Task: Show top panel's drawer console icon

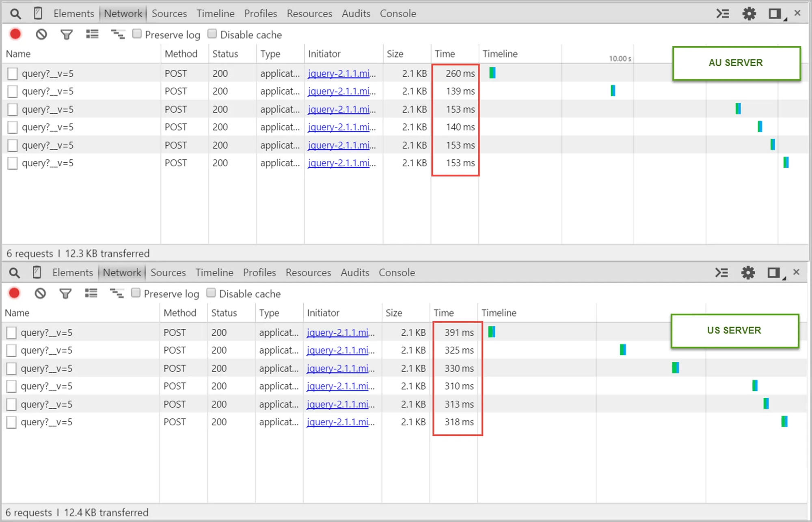Action: coord(722,13)
